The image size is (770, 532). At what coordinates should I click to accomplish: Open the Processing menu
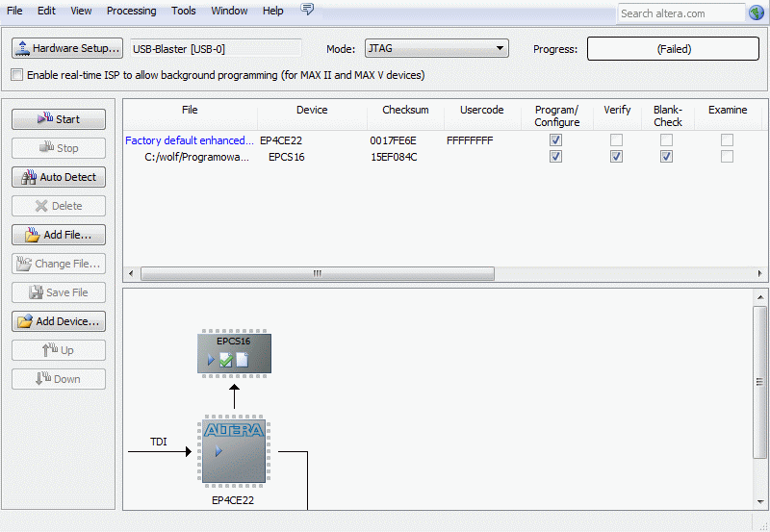(x=131, y=11)
